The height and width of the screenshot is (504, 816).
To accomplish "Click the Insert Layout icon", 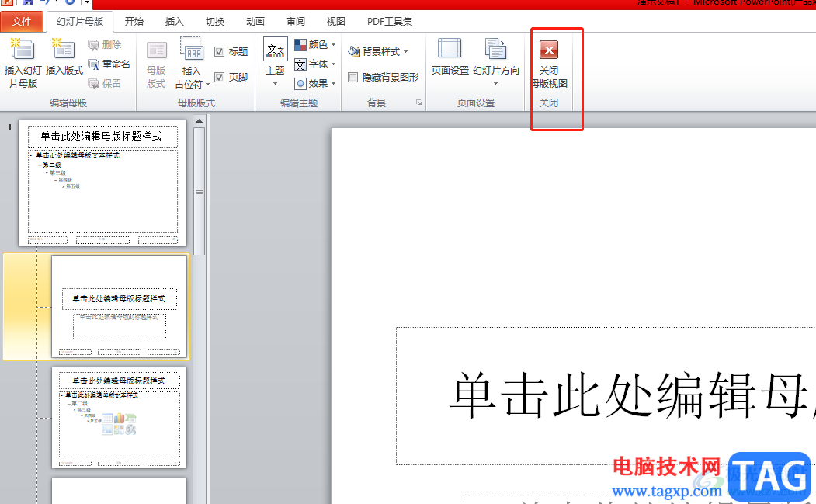I will [64, 49].
